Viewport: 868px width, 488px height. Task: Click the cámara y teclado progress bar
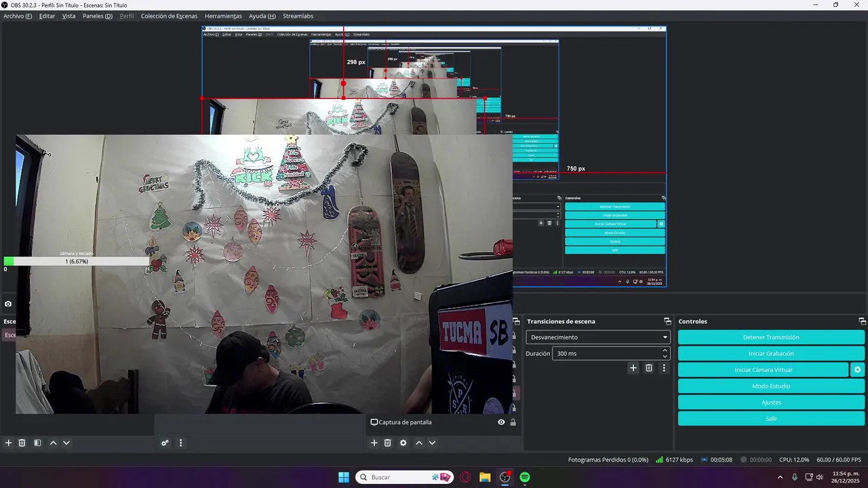pyautogui.click(x=76, y=261)
